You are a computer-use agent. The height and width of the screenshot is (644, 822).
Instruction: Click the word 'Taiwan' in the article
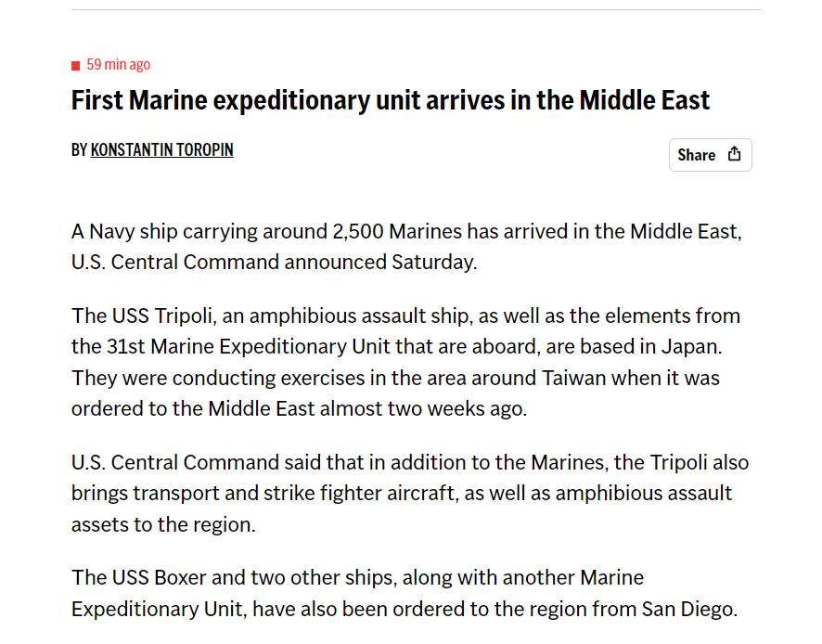click(573, 378)
